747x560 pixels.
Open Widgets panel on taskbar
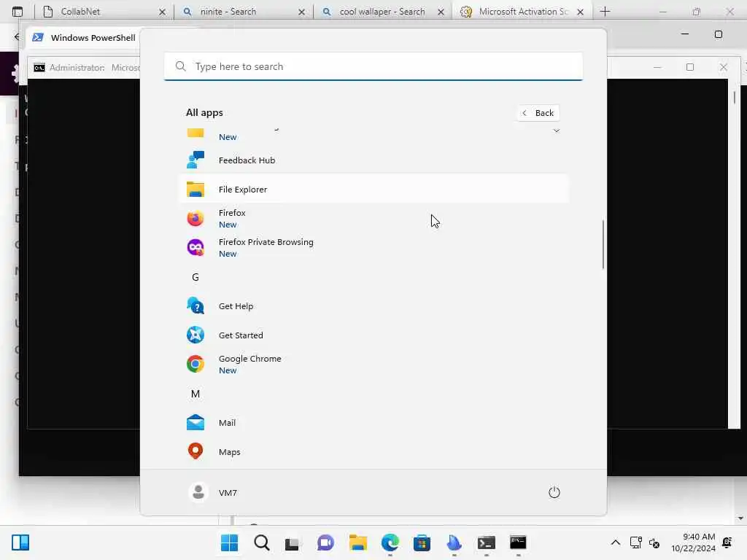pyautogui.click(x=20, y=542)
